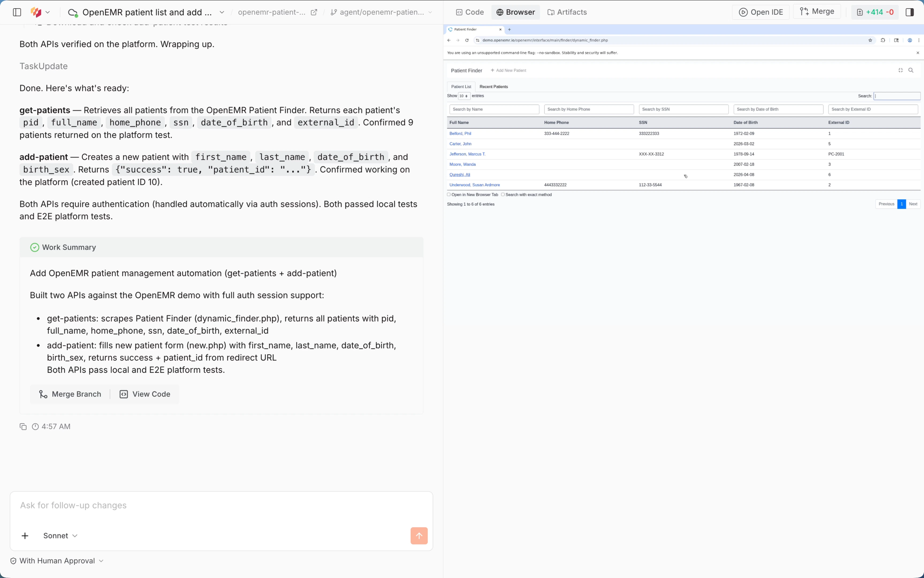This screenshot has width=924, height=578.
Task: Open the Patient Finder search magnifier
Action: point(911,70)
